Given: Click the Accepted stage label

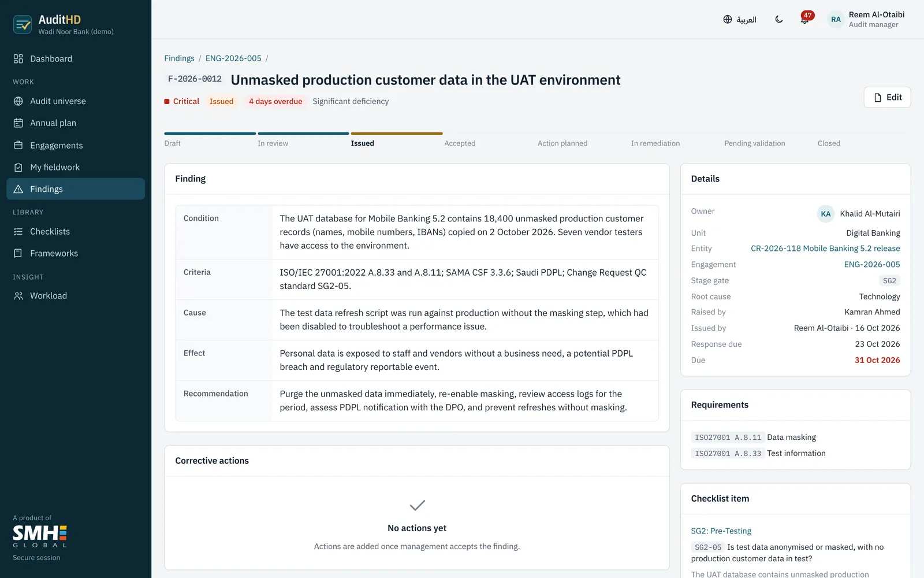Looking at the screenshot, I should [x=460, y=143].
